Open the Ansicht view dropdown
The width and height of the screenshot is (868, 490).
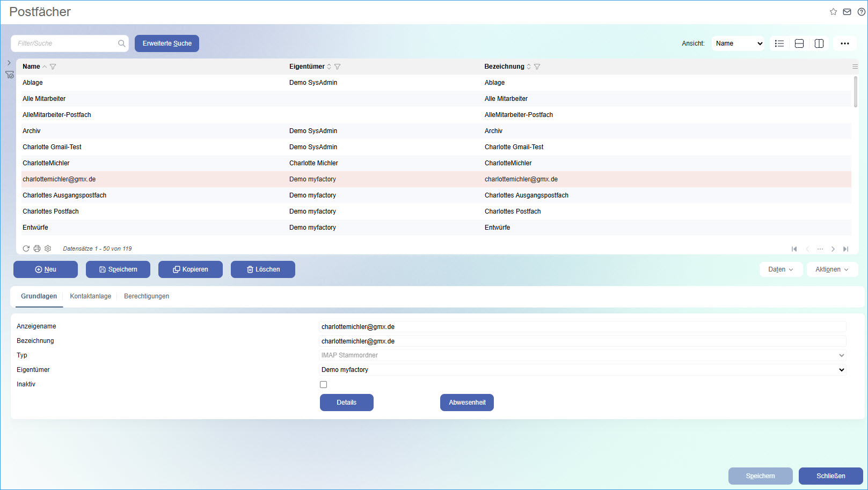739,43
